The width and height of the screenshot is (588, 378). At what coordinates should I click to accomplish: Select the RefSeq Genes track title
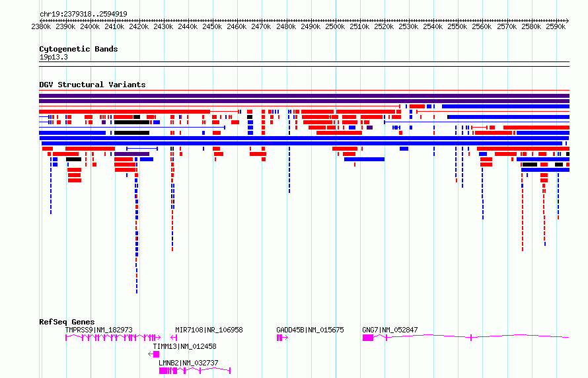click(x=67, y=322)
